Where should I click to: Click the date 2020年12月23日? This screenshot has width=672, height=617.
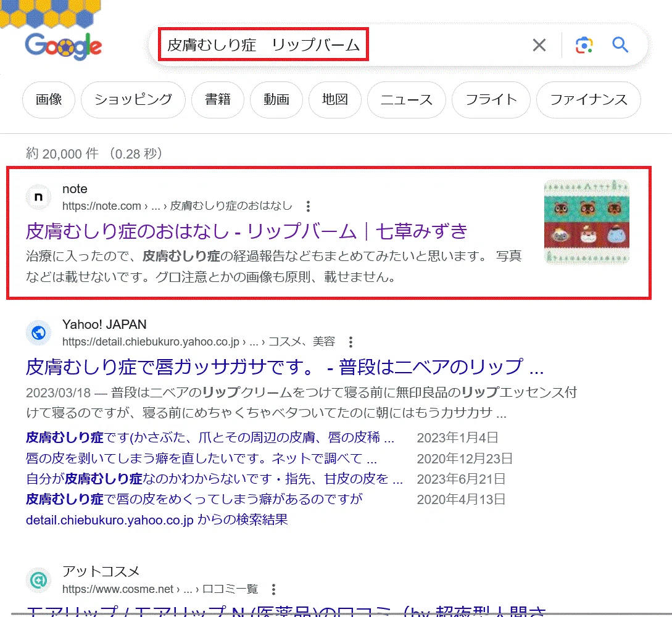pyautogui.click(x=465, y=458)
